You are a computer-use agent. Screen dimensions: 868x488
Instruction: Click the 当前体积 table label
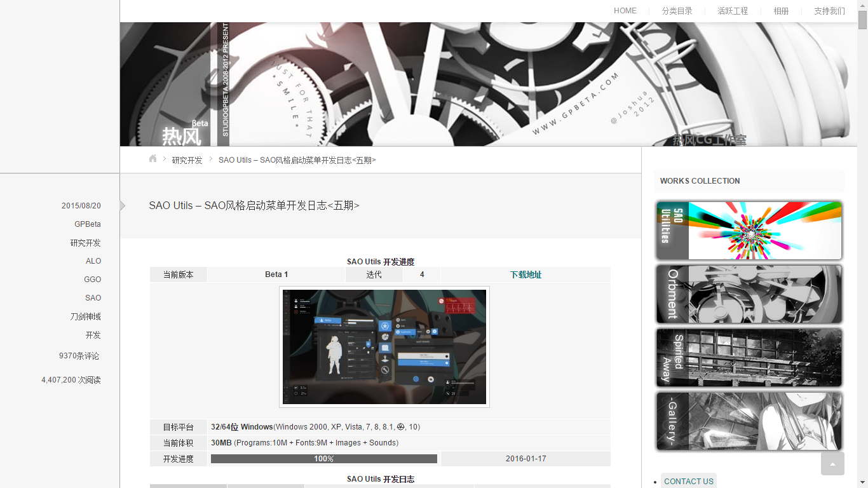[x=178, y=443]
